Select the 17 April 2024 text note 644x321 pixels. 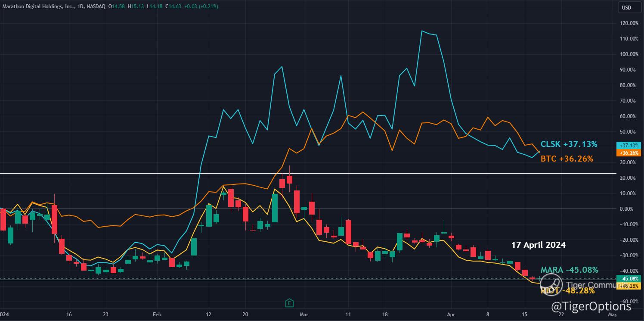(x=539, y=245)
